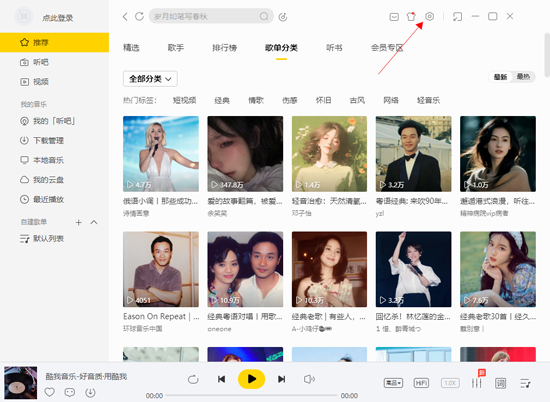Open the Eason On Repeat playlist cover
The height and width of the screenshot is (402, 550).
[161, 269]
